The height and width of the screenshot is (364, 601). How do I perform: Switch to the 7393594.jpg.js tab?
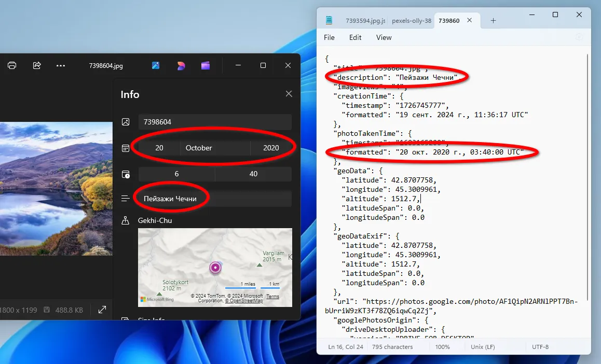(365, 21)
